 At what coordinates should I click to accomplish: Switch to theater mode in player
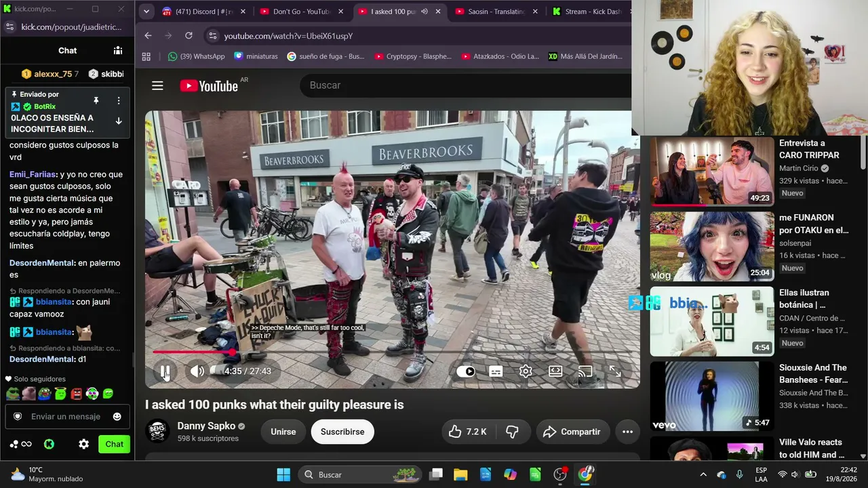[x=555, y=371]
